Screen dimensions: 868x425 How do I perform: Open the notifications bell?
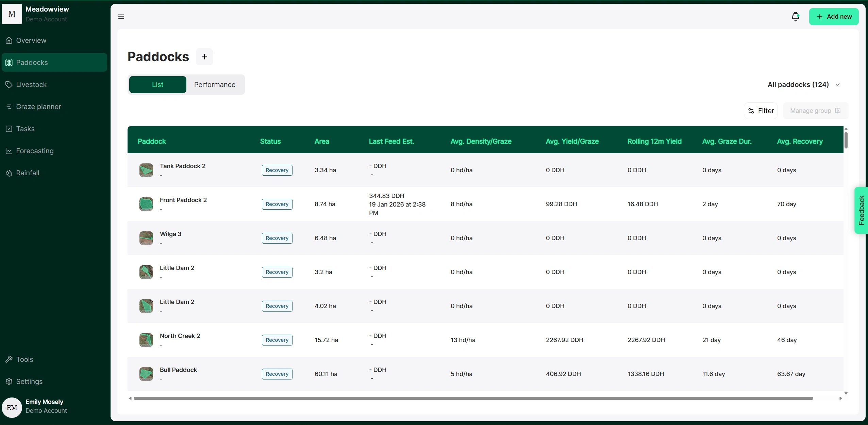pyautogui.click(x=795, y=17)
